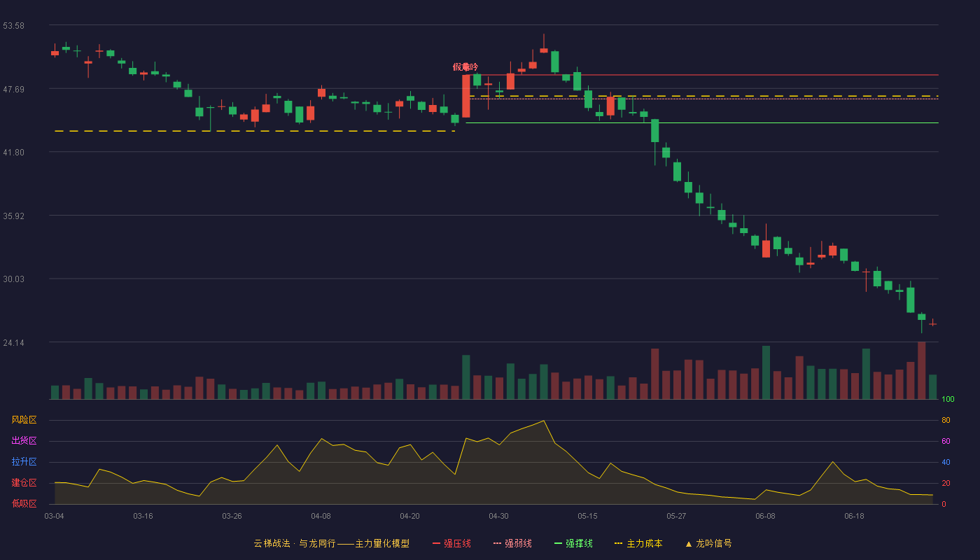Select the 风险区 zone label
The height and width of the screenshot is (560, 980).
(x=24, y=420)
